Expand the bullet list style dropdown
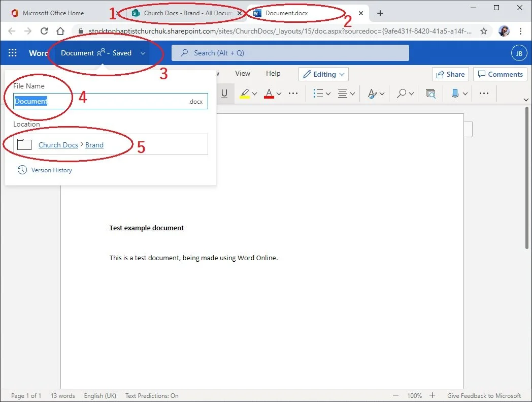 click(x=328, y=94)
